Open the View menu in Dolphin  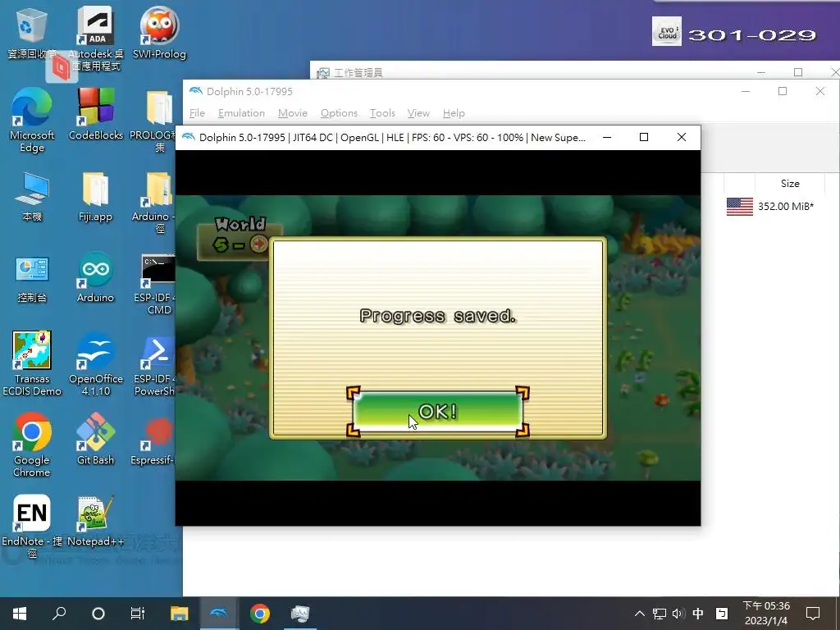coord(418,113)
